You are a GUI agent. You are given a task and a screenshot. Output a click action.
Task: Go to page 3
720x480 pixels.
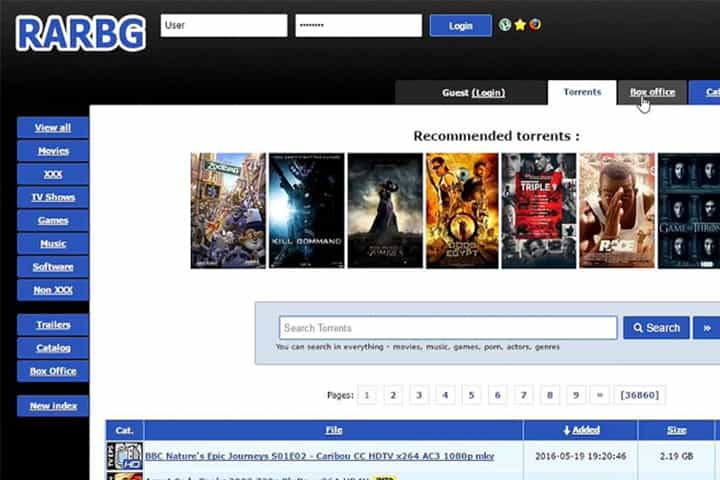pos(419,395)
